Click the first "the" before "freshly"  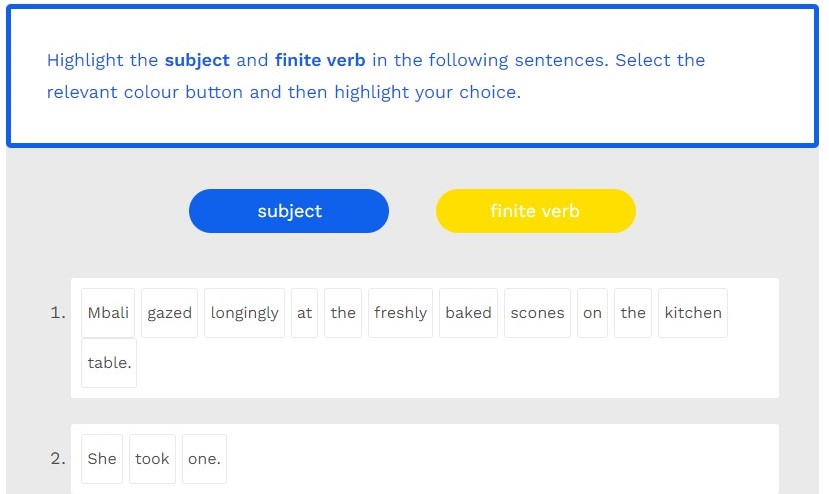pyautogui.click(x=343, y=313)
